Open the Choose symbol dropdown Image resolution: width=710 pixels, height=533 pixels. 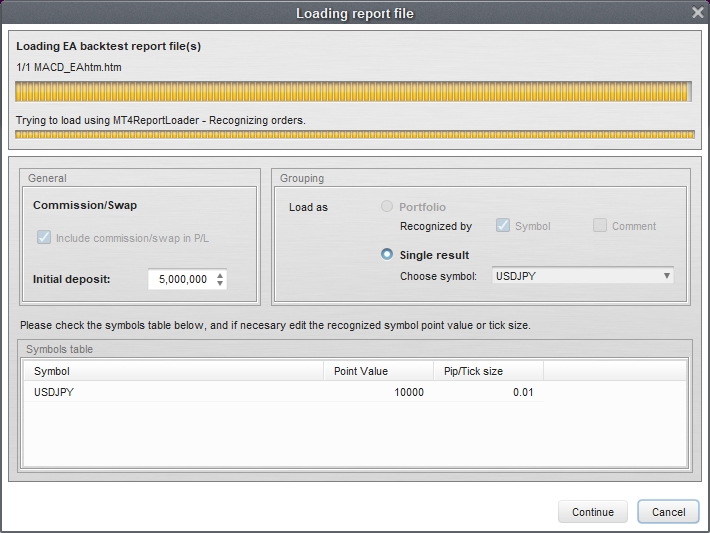[x=582, y=276]
